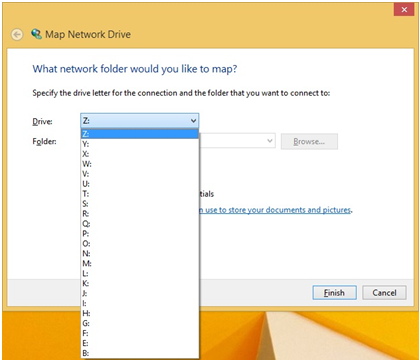419x361 pixels.
Task: Choose X: from the drive list
Action: pyautogui.click(x=140, y=154)
